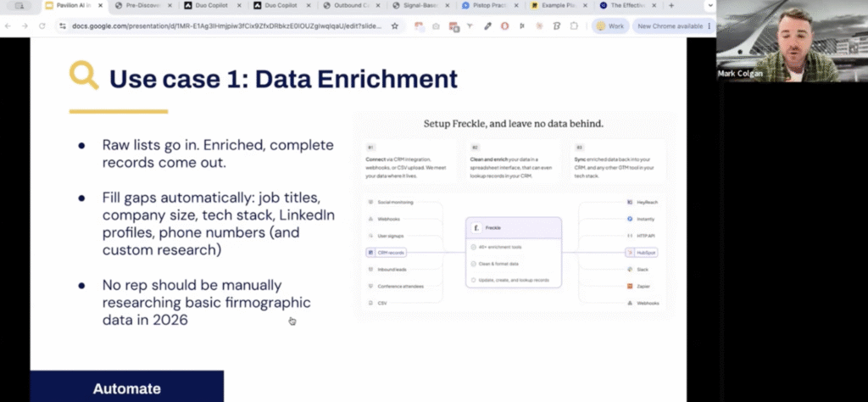
Task: Click the browser Forward arrow
Action: 25,26
